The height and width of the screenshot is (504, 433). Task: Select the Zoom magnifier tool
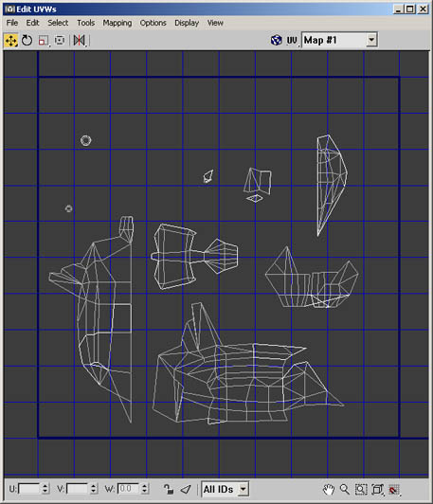[345, 490]
